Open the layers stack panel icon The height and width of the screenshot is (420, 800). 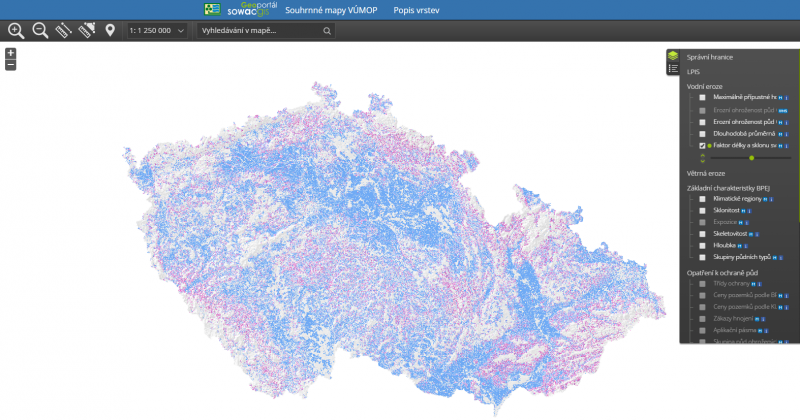coord(674,56)
